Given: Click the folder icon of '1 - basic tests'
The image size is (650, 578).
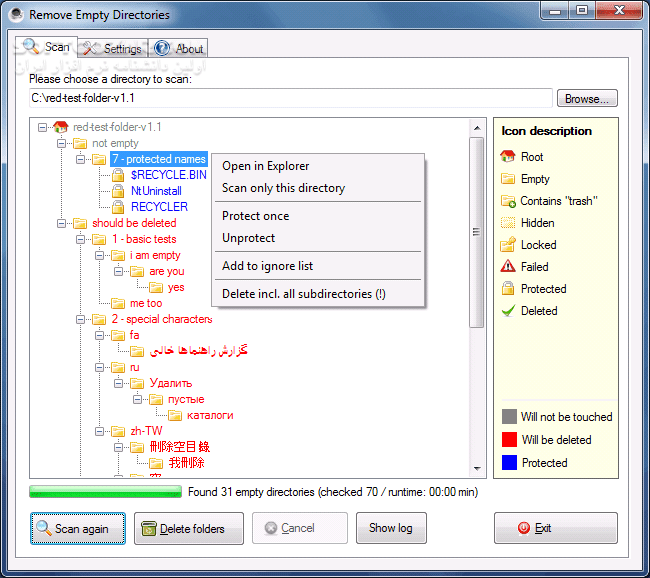Looking at the screenshot, I should click(99, 239).
